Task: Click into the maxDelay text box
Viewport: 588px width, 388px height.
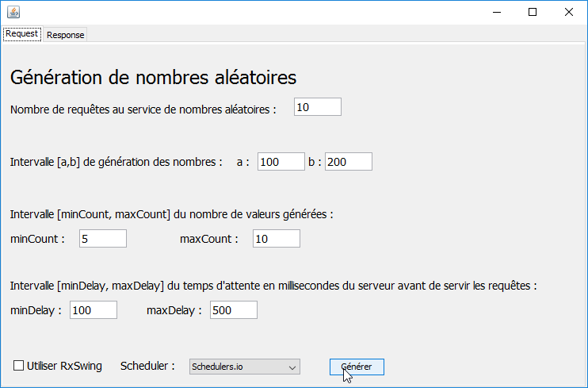Action: click(x=233, y=310)
